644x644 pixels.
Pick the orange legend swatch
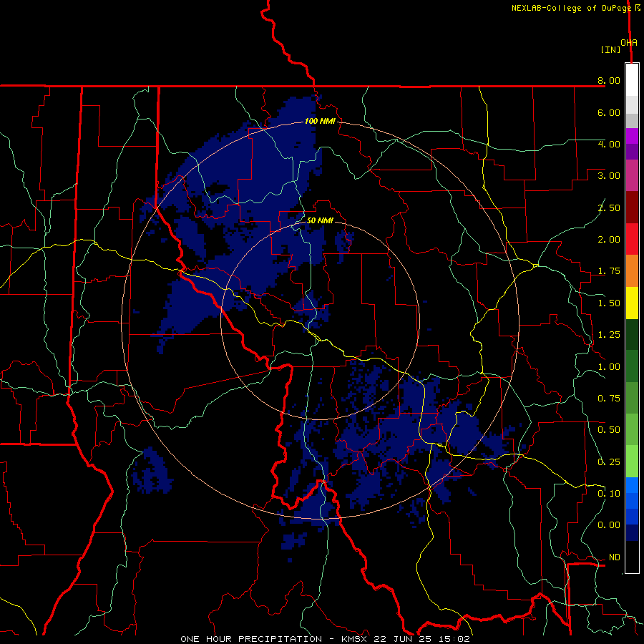pos(632,271)
